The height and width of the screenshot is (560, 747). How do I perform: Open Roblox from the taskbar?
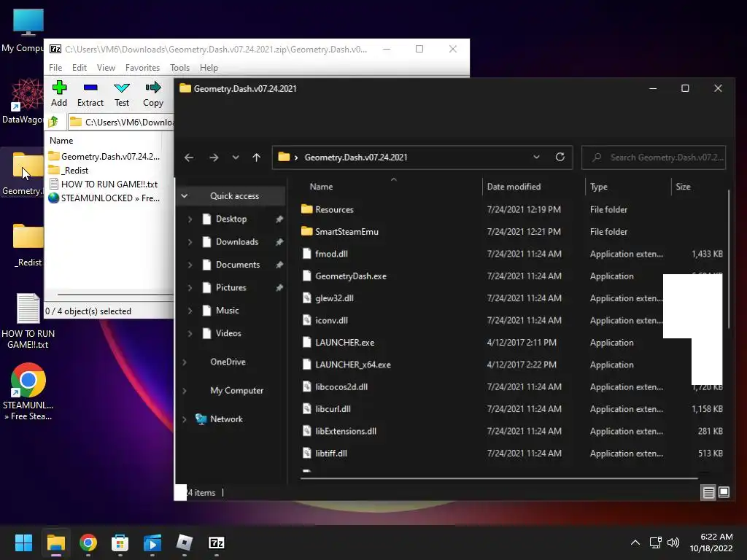click(185, 542)
